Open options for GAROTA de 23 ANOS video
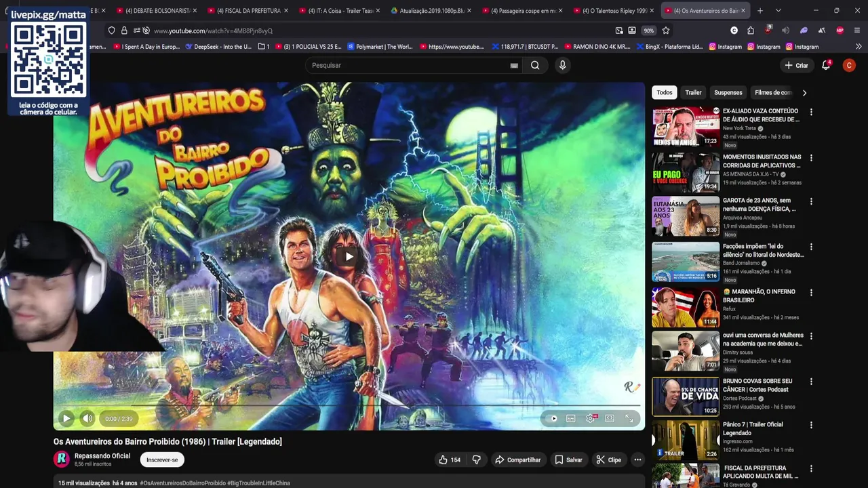The width and height of the screenshot is (868, 488). [811, 201]
